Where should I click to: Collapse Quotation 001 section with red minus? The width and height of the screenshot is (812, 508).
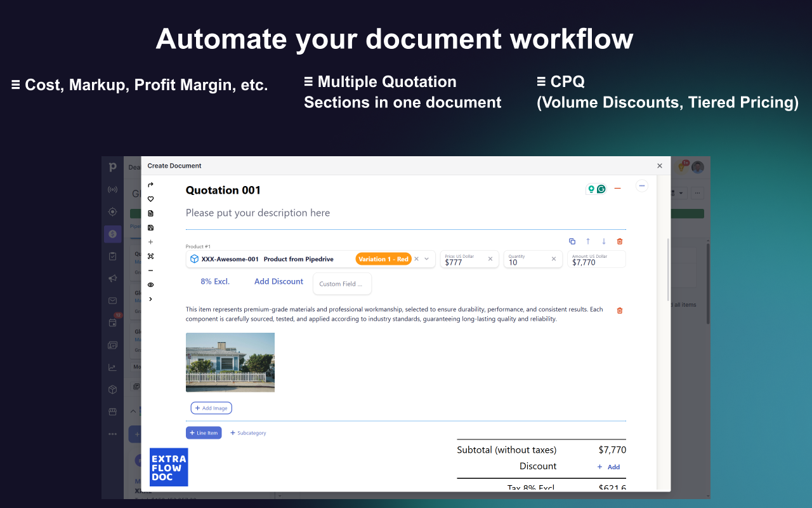coord(617,189)
